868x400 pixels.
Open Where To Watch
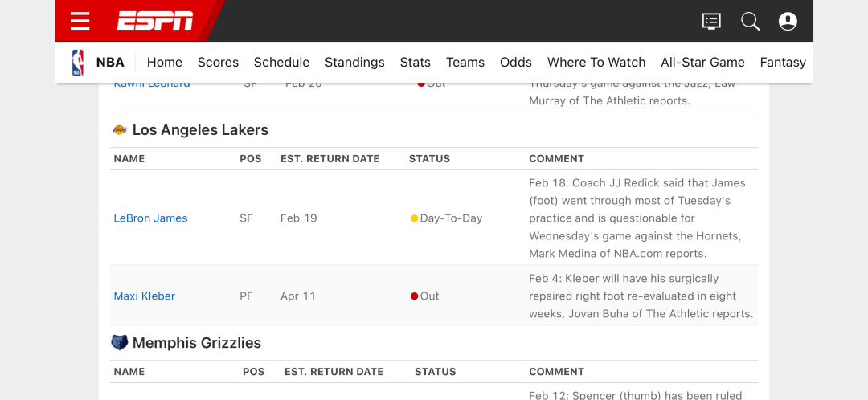coord(596,63)
